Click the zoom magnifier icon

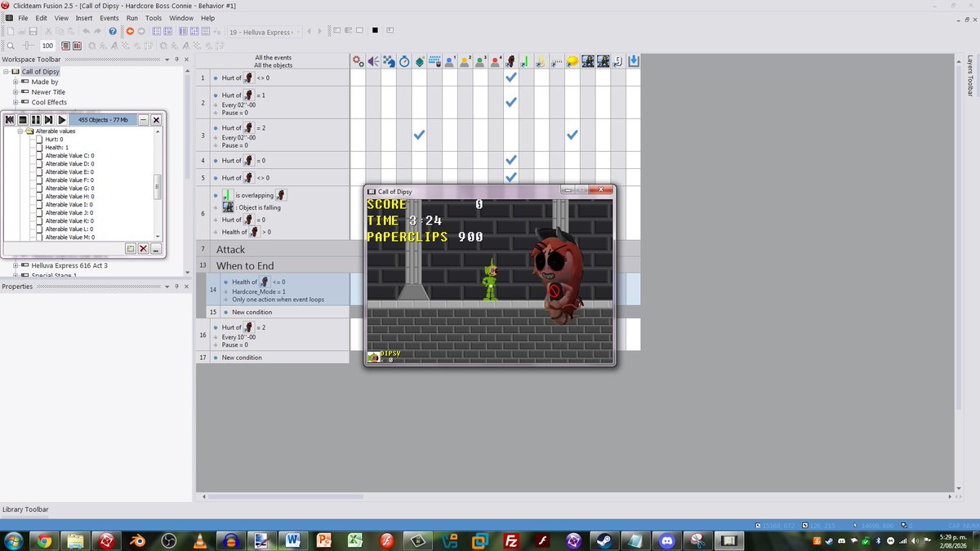point(9,46)
